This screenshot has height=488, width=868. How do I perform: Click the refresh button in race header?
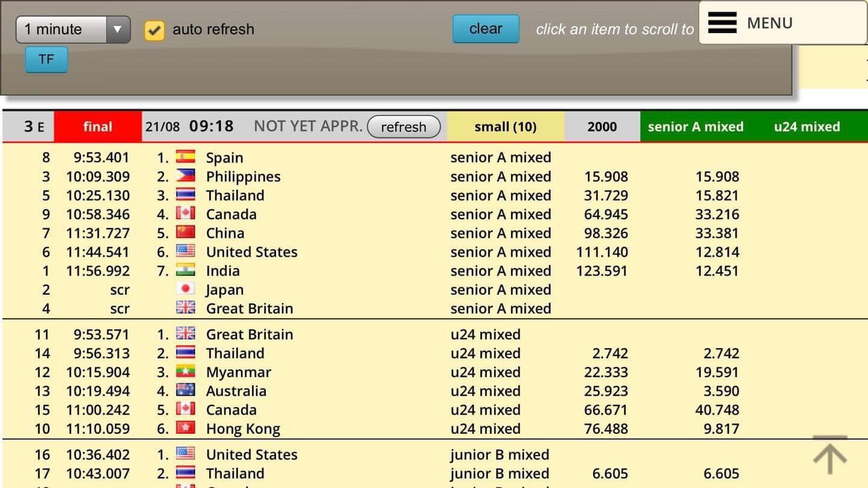point(403,127)
